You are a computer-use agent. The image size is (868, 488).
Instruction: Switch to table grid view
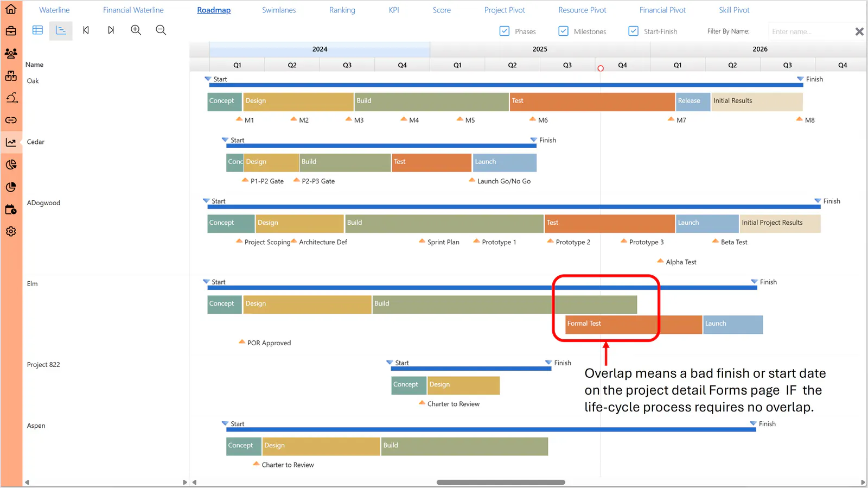(37, 30)
